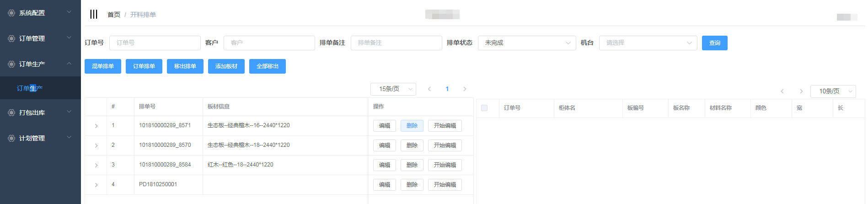This screenshot has width=868, height=204.
Task: Expand row 2 with 排单号 101810000289_8570
Action: (x=96, y=145)
